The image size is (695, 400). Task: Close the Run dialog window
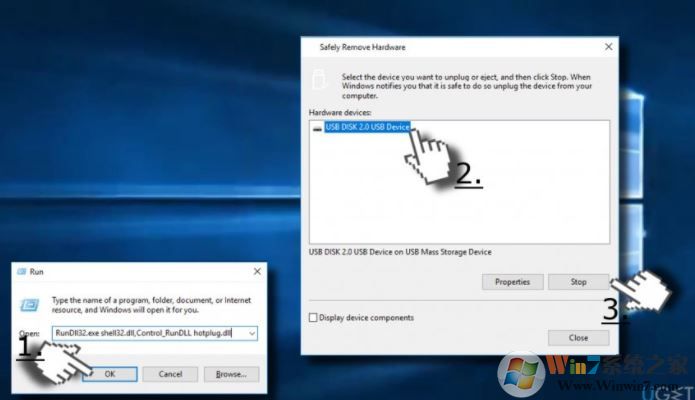click(257, 271)
